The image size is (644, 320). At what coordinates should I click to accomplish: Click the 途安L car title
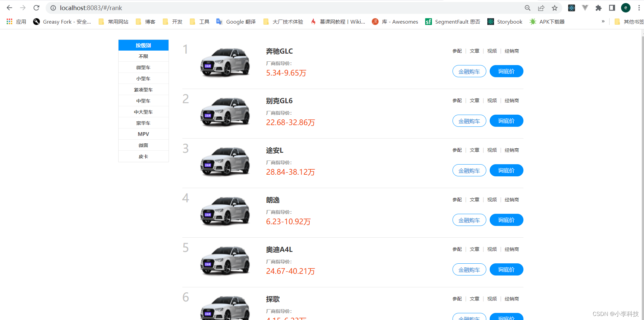(x=275, y=150)
